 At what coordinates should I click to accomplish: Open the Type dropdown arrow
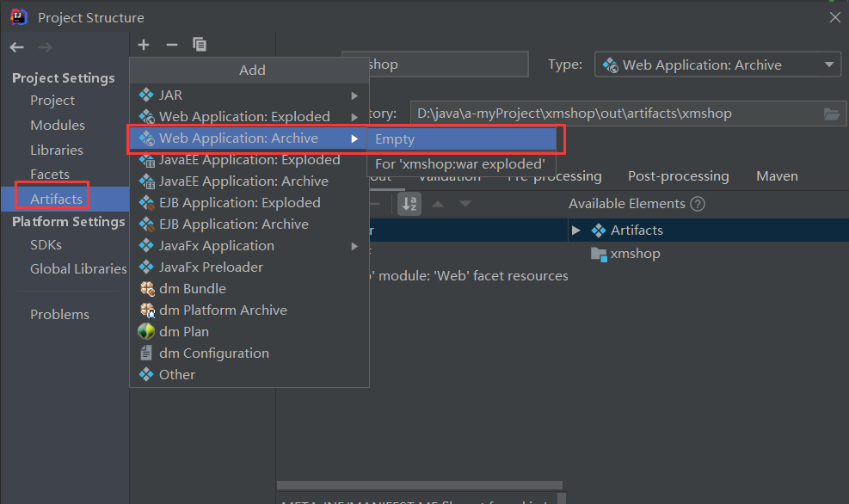point(829,65)
